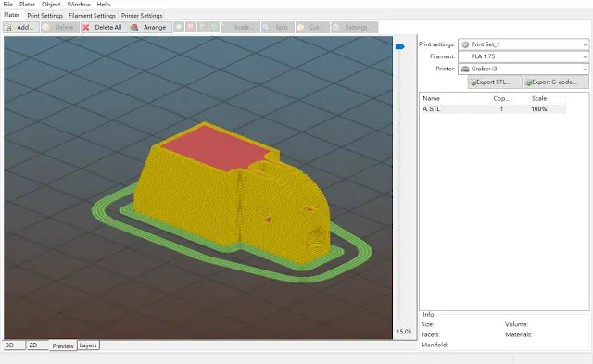This screenshot has height=364, width=593.
Task: Switch to the Plater tab
Action: click(12, 15)
